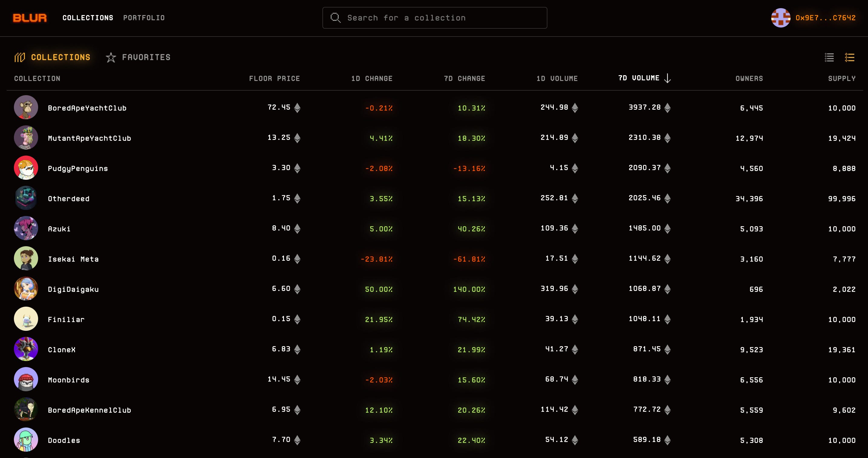Click the search magnifier icon
The height and width of the screenshot is (458, 868).
point(335,18)
